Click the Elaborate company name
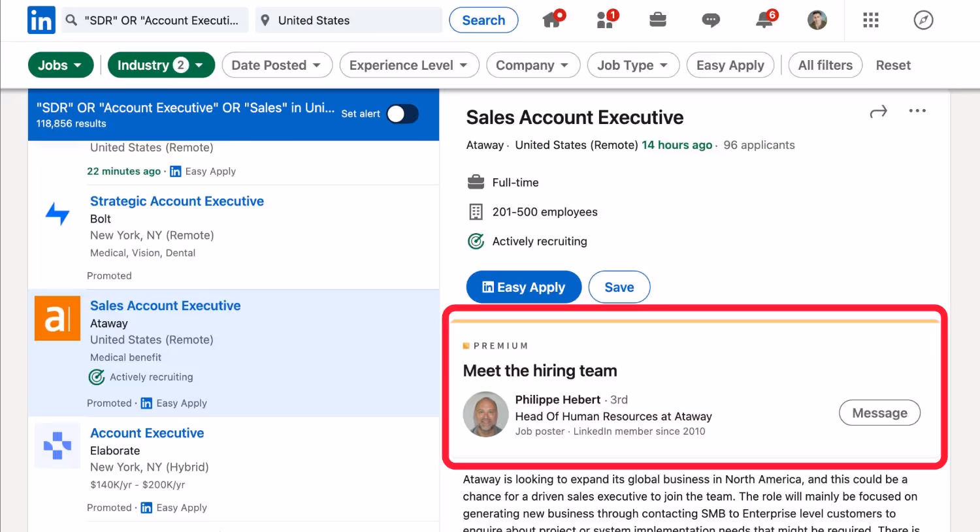Screen dimensions: 980x532 [115, 450]
